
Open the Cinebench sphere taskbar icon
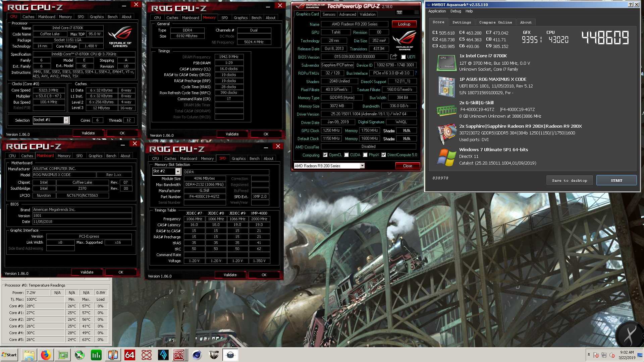[x=197, y=355]
